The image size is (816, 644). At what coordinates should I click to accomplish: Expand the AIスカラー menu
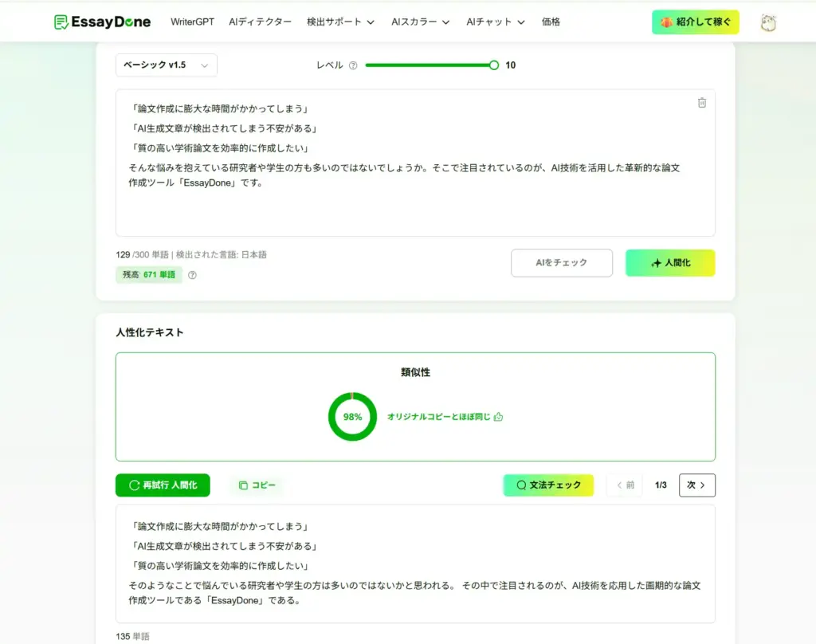pos(420,22)
